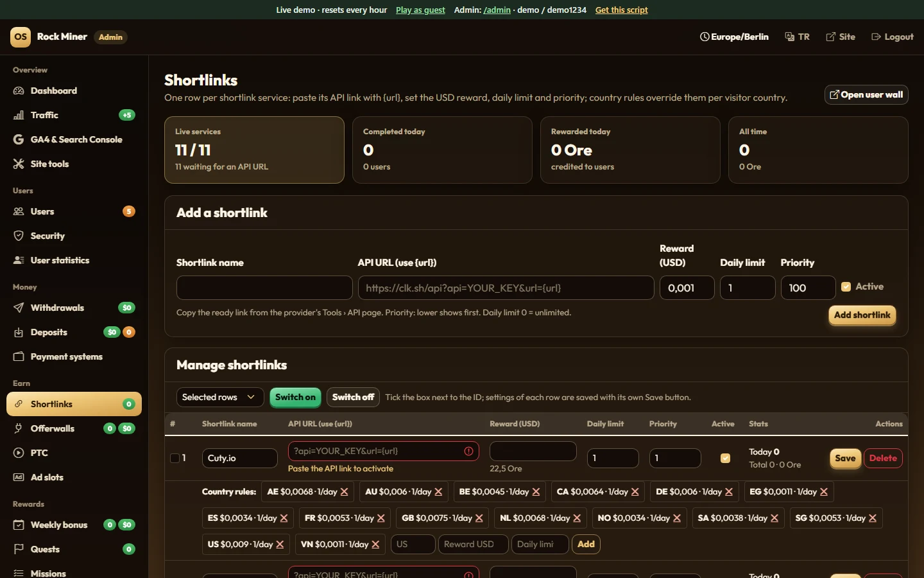Image resolution: width=924 pixels, height=578 pixels.
Task: Click the Play as guest link
Action: coord(420,10)
